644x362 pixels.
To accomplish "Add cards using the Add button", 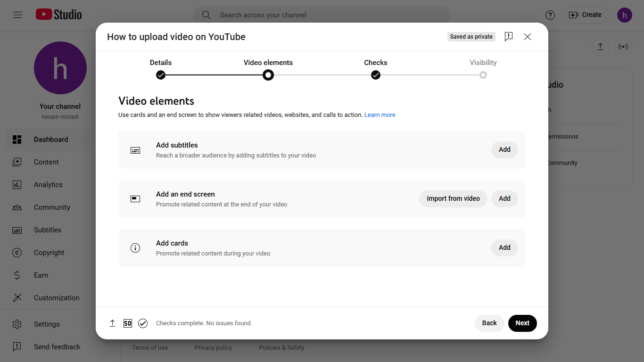I will point(504,248).
